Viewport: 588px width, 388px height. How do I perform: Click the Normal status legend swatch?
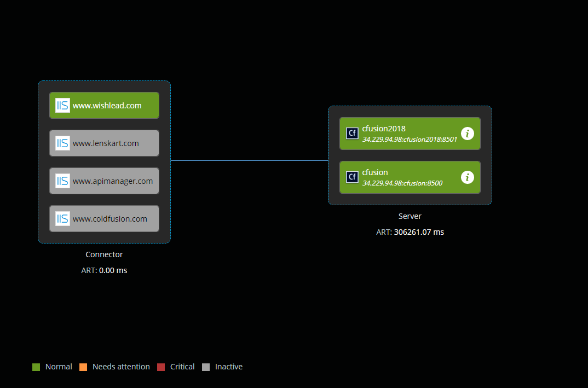tap(36, 367)
